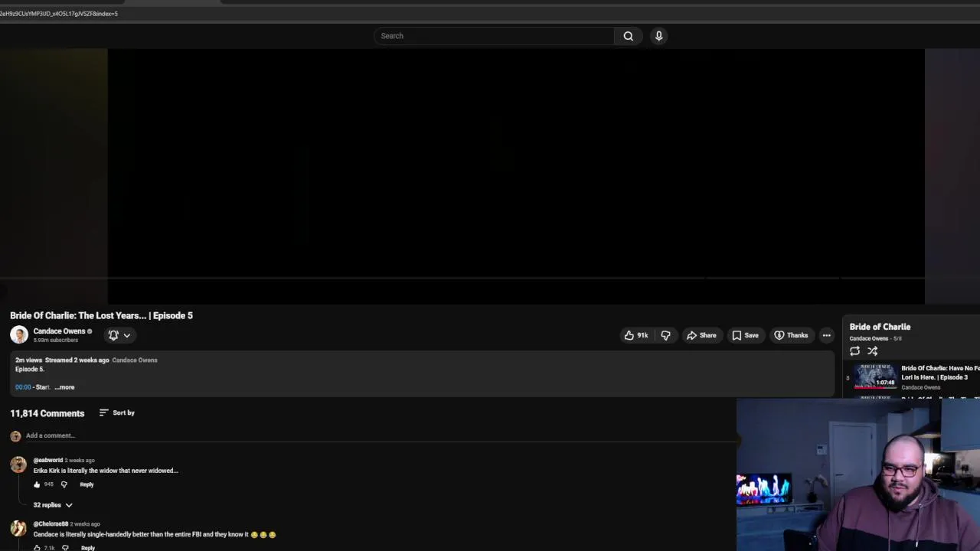Like the video with 91k likes
The image size is (980, 551).
(x=635, y=335)
